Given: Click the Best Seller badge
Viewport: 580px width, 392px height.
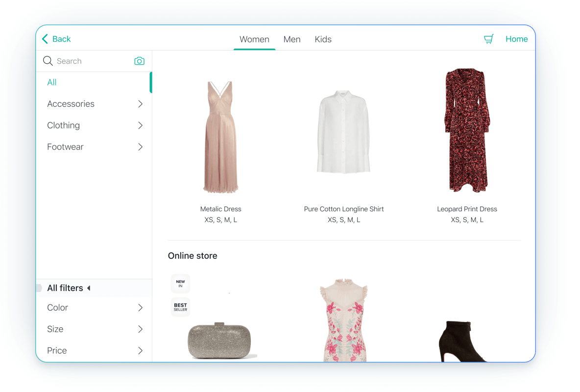Looking at the screenshot, I should click(x=180, y=307).
